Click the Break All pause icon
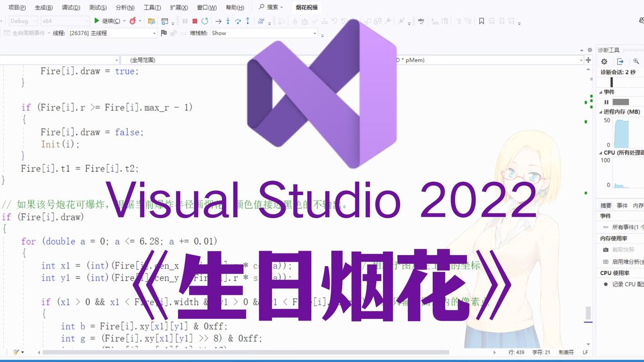Image resolution: width=644 pixels, height=362 pixels. point(185,21)
